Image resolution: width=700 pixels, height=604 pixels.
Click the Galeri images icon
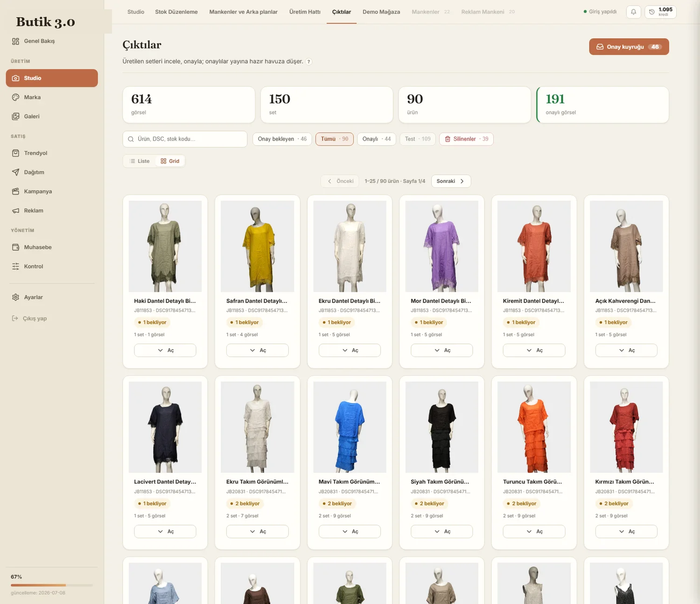(x=15, y=116)
